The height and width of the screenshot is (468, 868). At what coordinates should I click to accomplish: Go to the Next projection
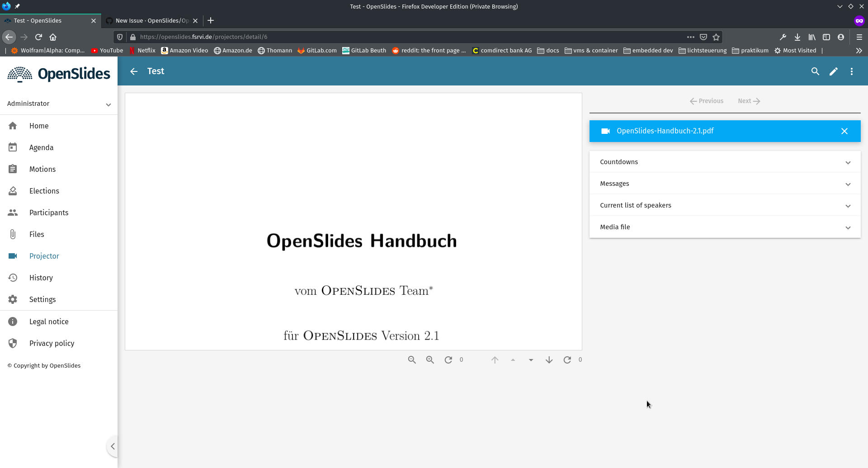pyautogui.click(x=748, y=101)
